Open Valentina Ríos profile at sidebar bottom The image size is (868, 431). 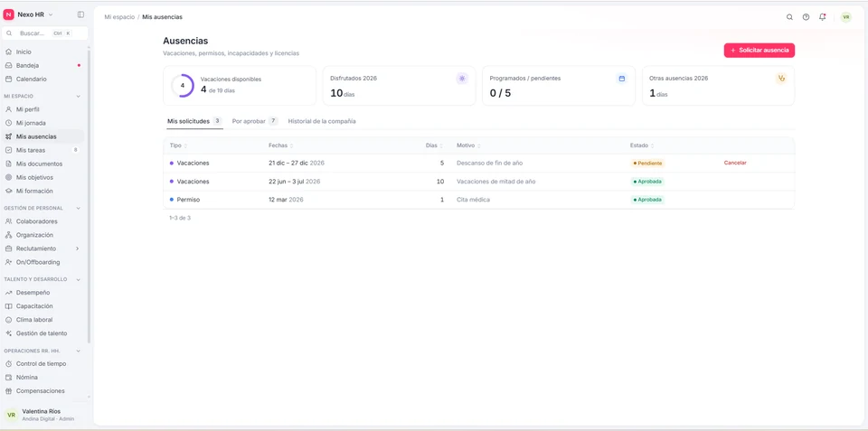click(43, 415)
